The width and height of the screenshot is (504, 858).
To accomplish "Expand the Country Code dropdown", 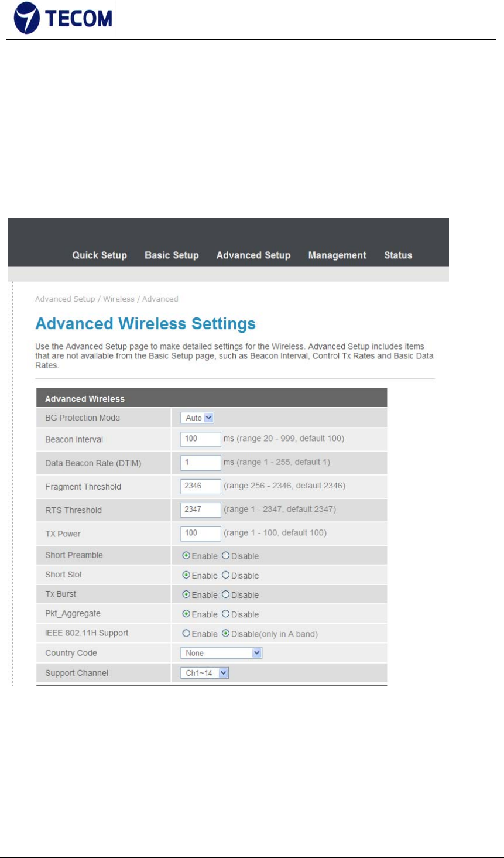I will (x=221, y=653).
